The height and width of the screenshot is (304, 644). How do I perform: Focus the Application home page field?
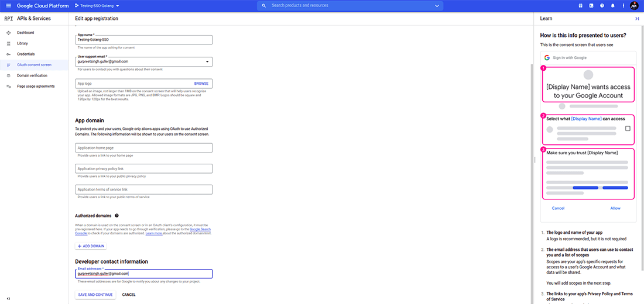click(144, 148)
